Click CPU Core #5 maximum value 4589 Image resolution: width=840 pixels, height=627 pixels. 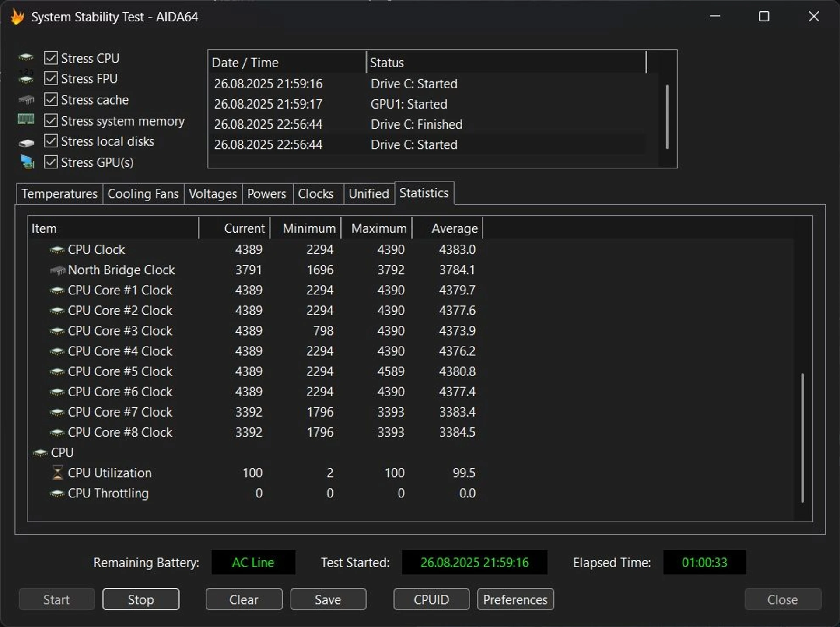(x=391, y=371)
